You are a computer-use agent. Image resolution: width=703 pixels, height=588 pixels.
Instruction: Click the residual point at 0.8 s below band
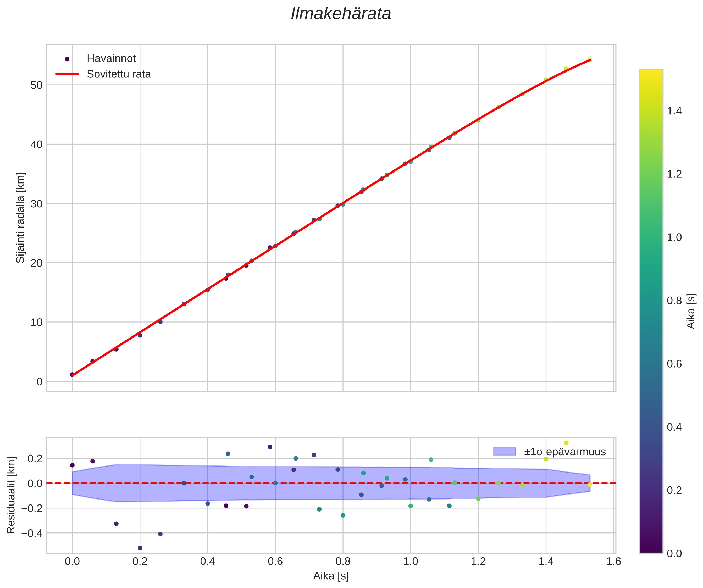point(343,515)
